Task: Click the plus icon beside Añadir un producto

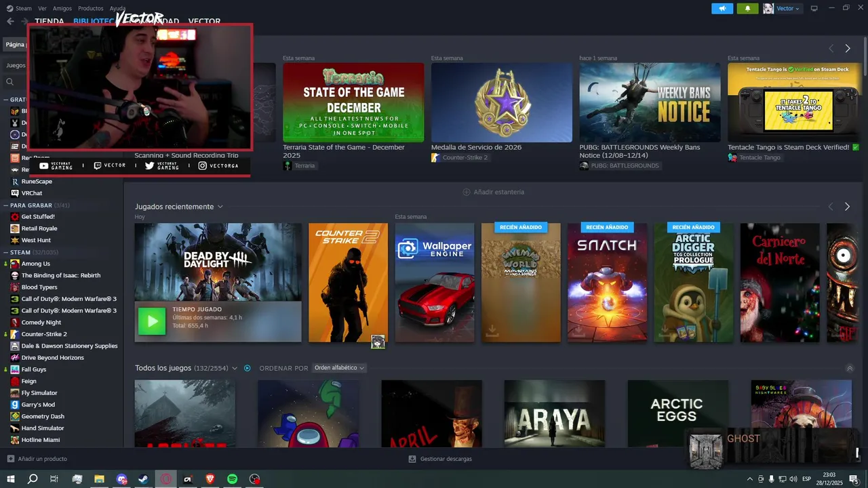Action: tap(10, 459)
